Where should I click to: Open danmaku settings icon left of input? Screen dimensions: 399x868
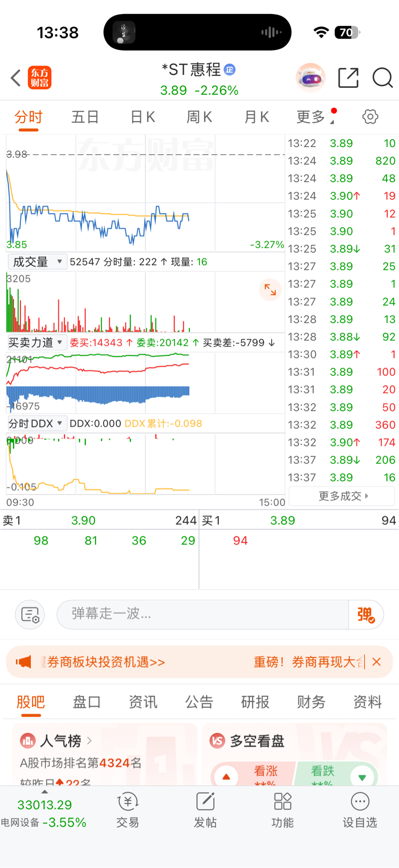[30, 614]
